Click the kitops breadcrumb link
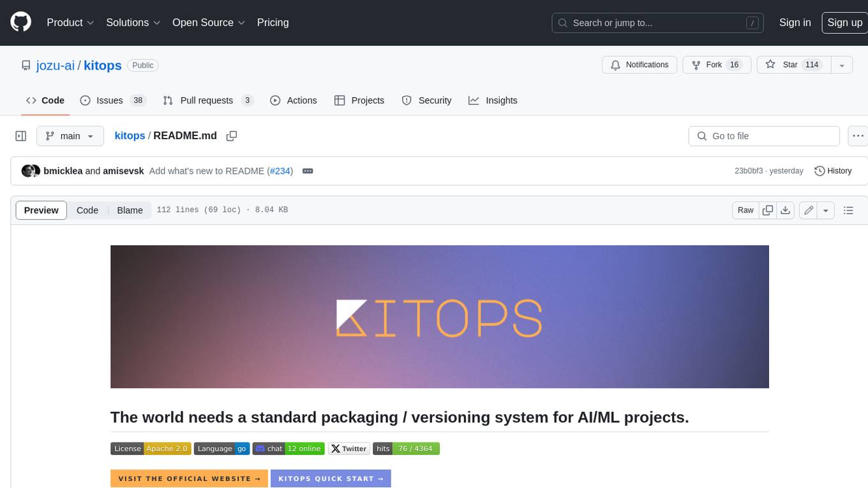This screenshot has width=868, height=488. click(x=130, y=136)
